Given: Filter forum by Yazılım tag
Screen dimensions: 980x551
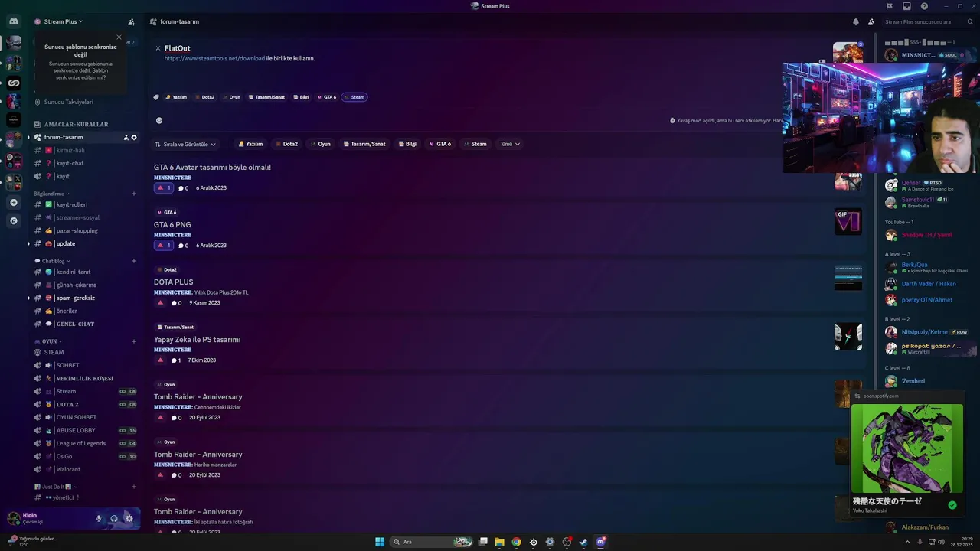Looking at the screenshot, I should 250,144.
